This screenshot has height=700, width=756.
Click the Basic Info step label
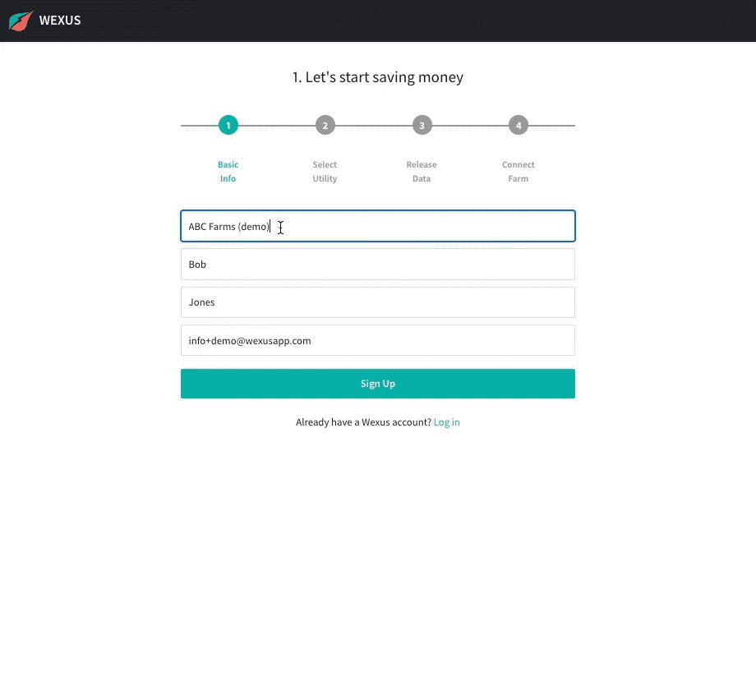228,172
